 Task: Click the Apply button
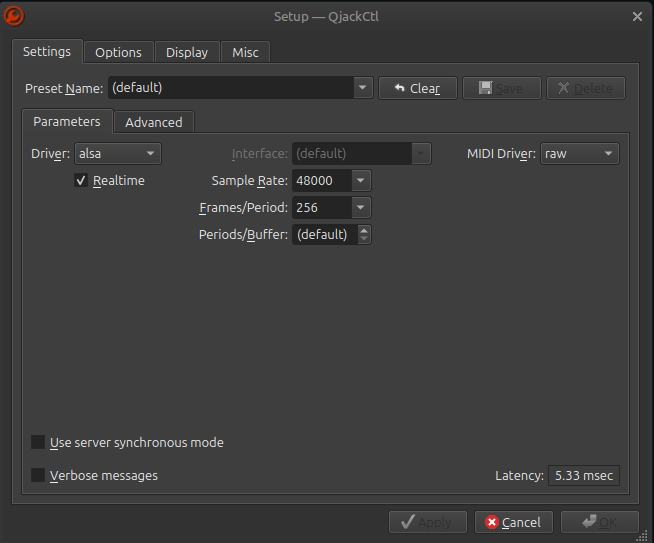pyautogui.click(x=428, y=522)
